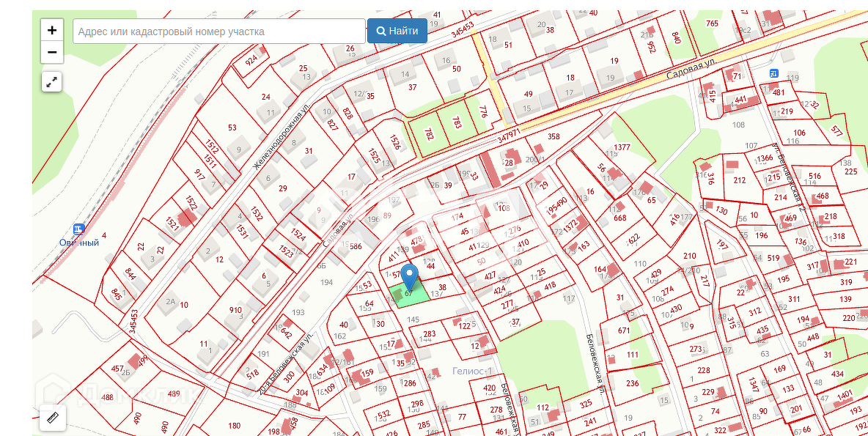Select parcel 1512
Image resolution: width=868 pixels, height=436 pixels.
pyautogui.click(x=212, y=146)
